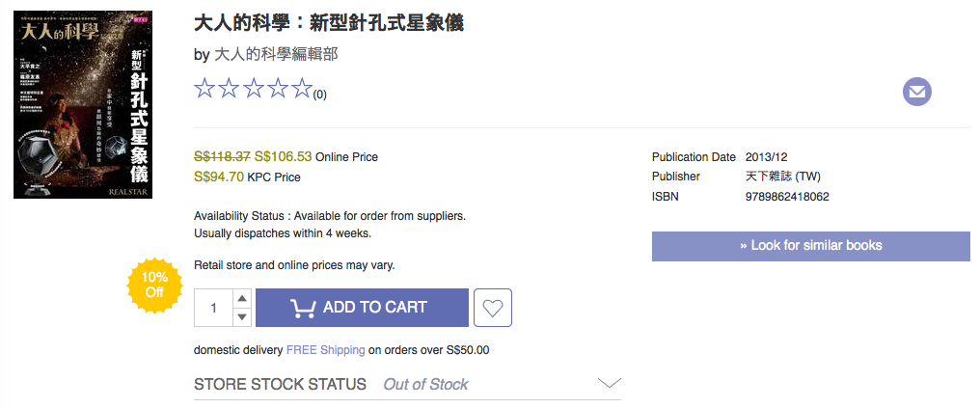Increase quantity with the up arrow
The width and height of the screenshot is (980, 408).
(x=242, y=299)
